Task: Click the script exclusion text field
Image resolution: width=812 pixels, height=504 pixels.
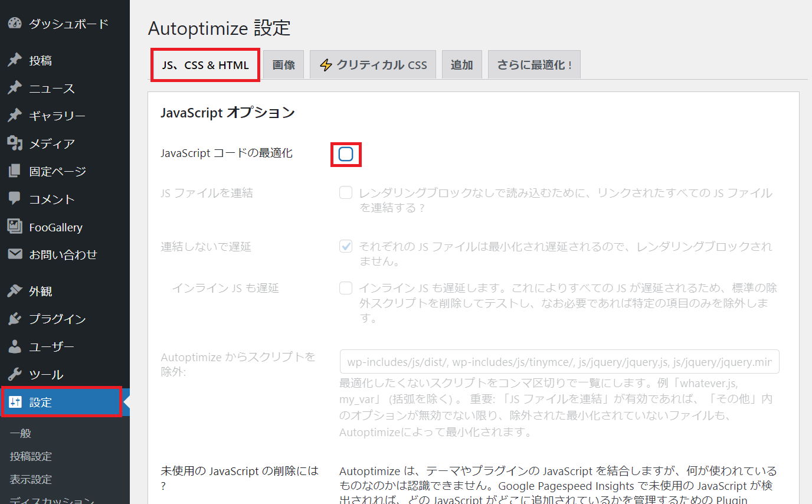Action: pyautogui.click(x=559, y=362)
